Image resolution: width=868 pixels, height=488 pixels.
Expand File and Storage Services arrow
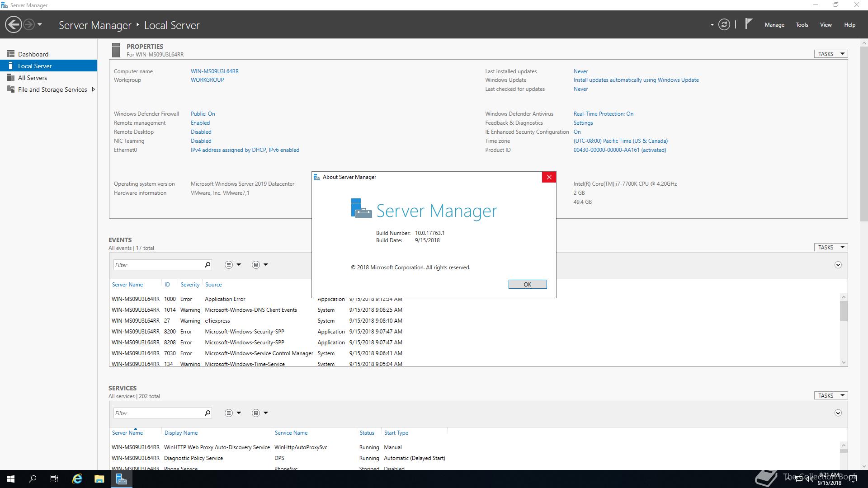pos(93,89)
